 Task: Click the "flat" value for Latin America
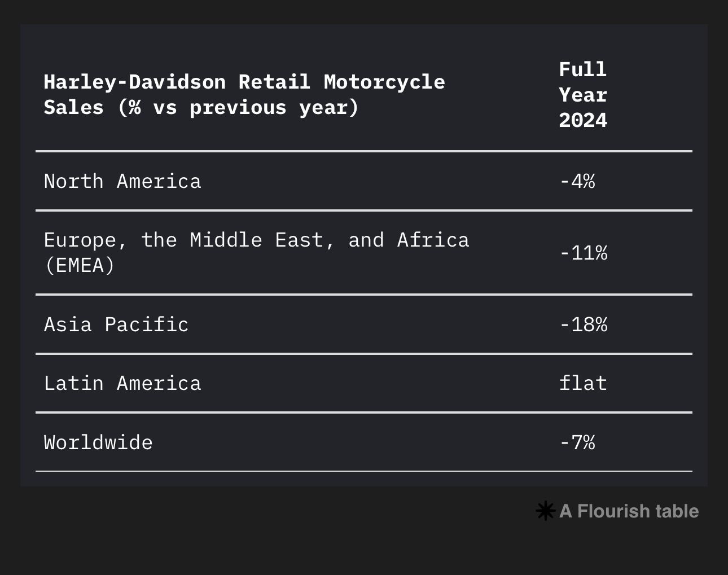point(582,384)
